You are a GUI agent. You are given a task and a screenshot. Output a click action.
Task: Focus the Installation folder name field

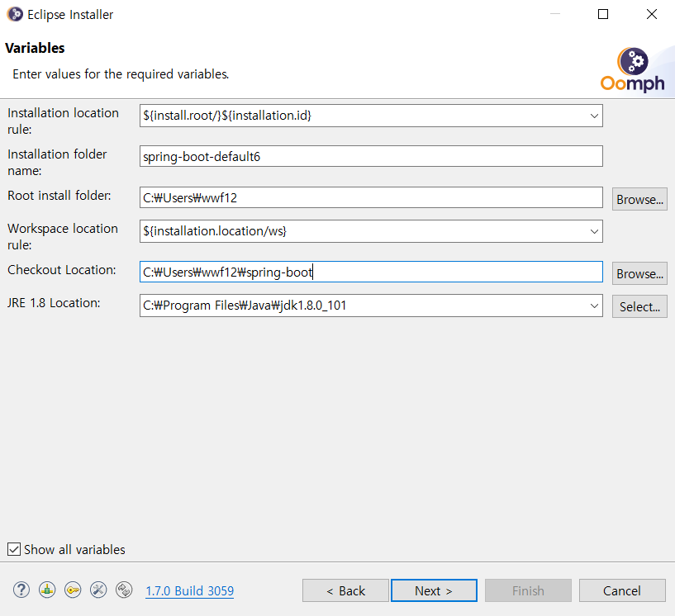[371, 156]
